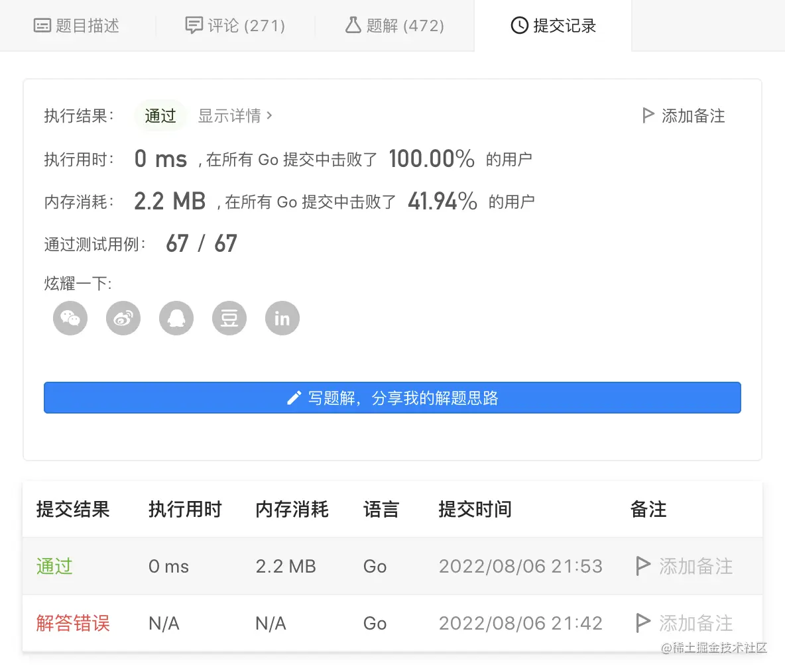
Task: Expand 显示详情 result details
Action: click(x=235, y=115)
